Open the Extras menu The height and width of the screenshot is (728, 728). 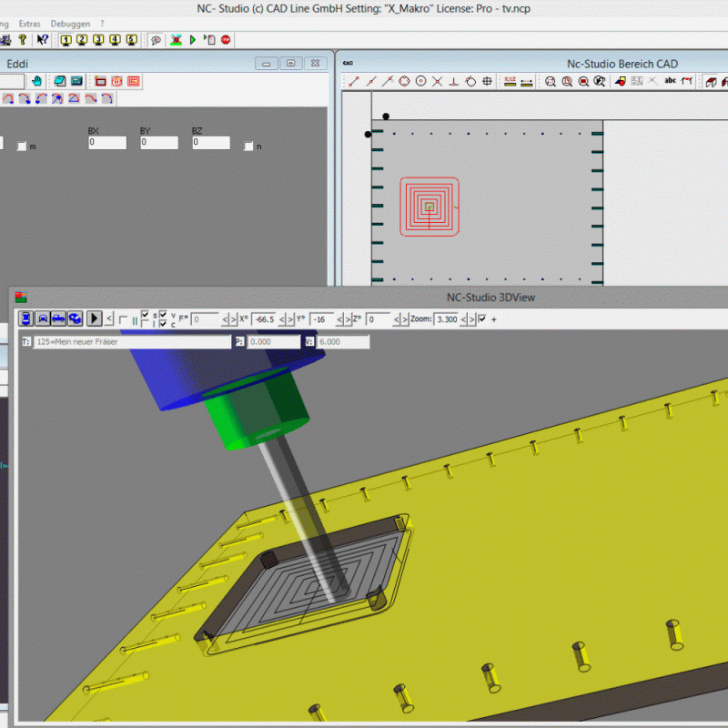click(x=30, y=24)
